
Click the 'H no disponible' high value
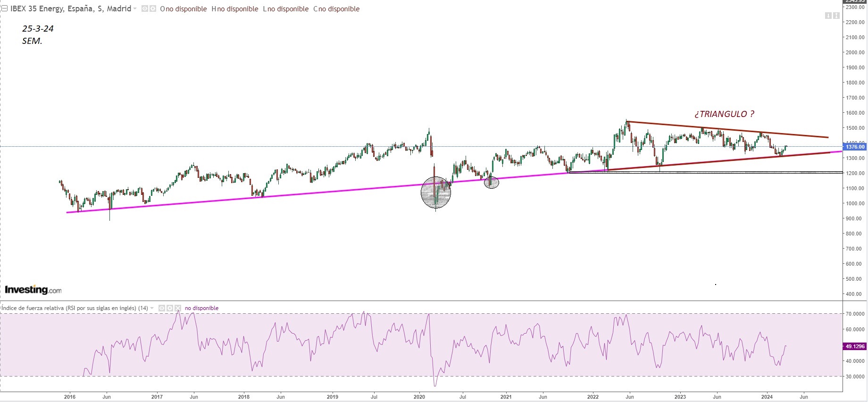[235, 9]
